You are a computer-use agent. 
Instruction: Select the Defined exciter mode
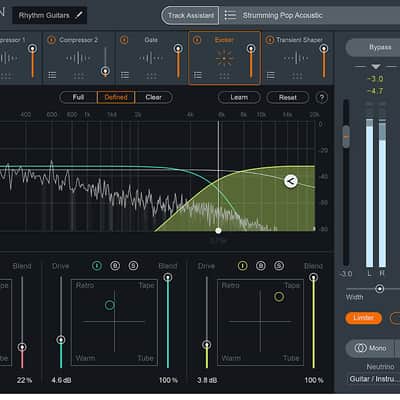coord(116,97)
